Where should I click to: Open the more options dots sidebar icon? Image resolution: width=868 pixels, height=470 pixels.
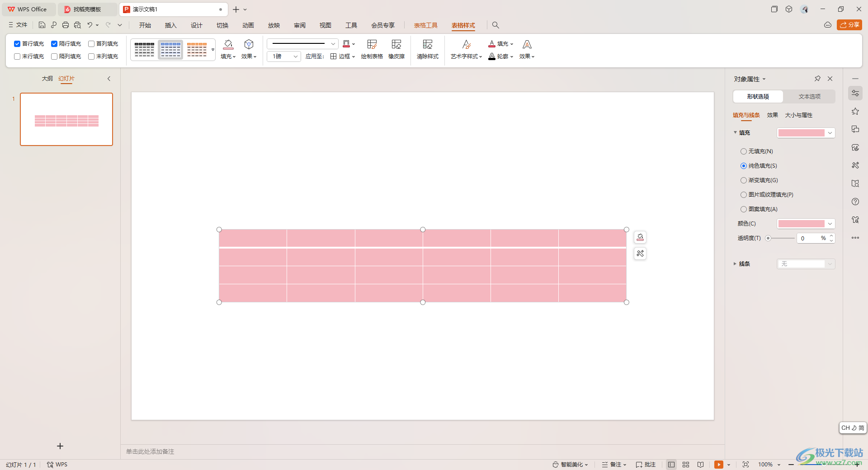pos(855,238)
